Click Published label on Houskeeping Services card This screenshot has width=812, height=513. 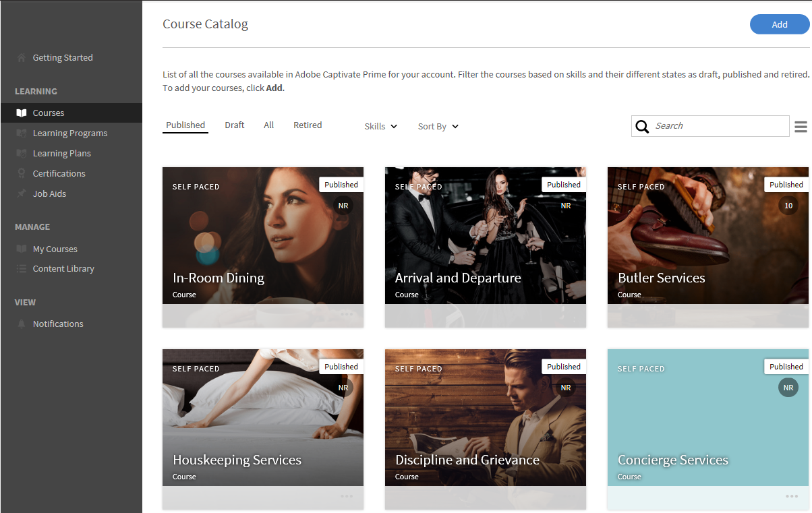(341, 367)
